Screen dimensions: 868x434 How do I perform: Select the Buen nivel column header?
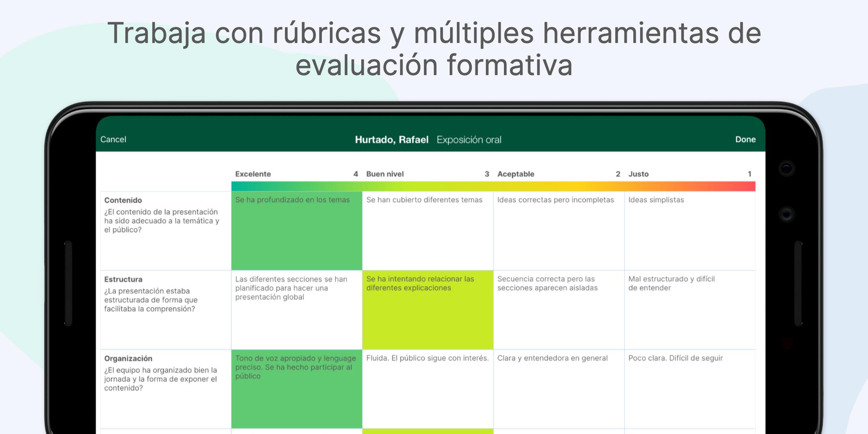pos(385,174)
